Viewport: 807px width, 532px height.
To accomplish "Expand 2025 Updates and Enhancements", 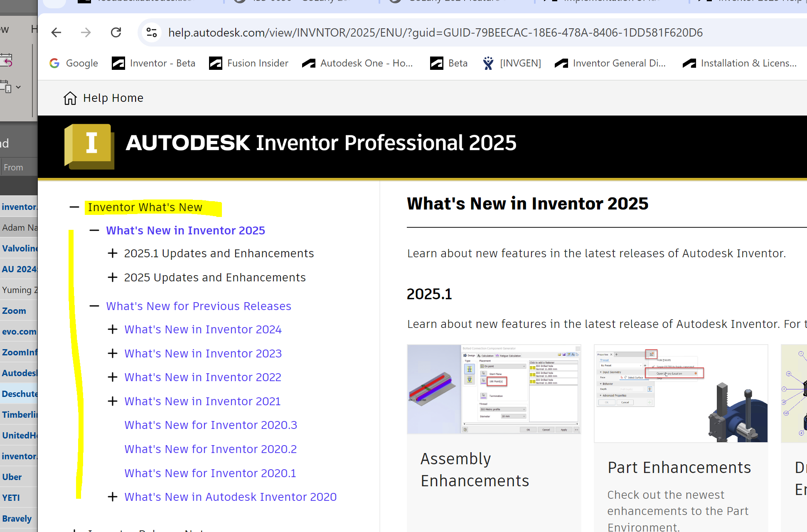I will [113, 277].
